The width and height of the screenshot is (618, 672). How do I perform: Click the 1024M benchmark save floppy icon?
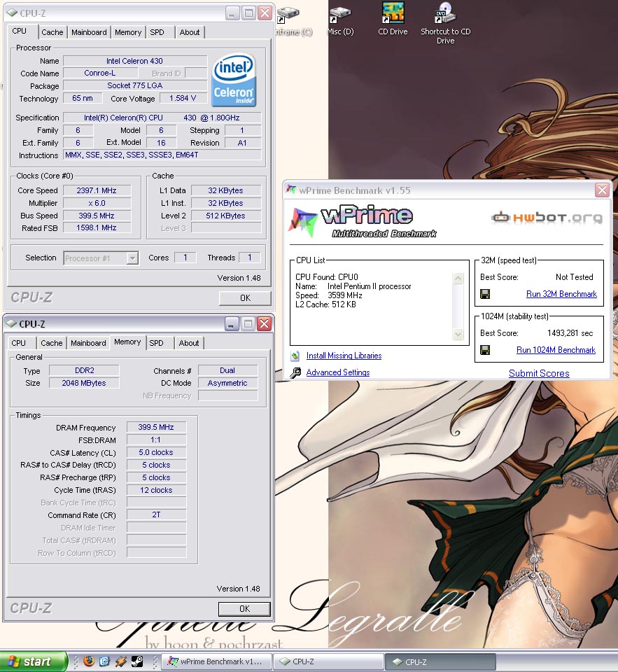point(485,350)
